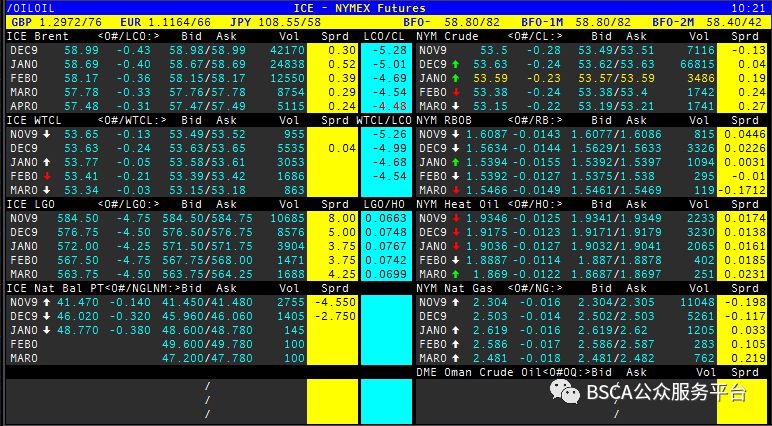772x426 pixels.
Task: Click BFO-1M quote 58.80/82
Action: [603, 22]
